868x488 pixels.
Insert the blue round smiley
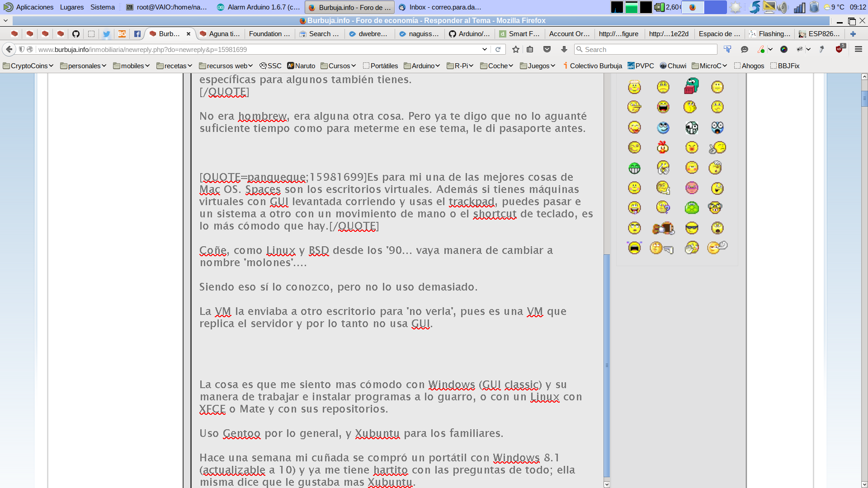(663, 127)
